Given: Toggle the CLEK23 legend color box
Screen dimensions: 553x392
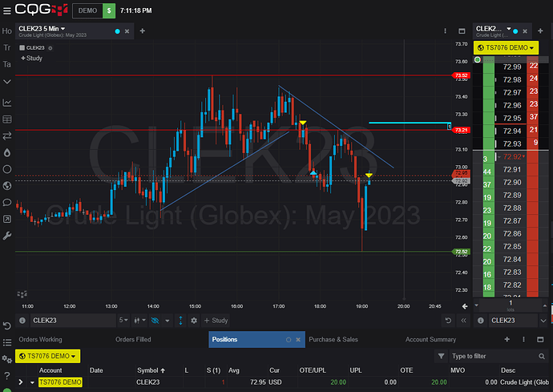Looking at the screenshot, I should 22,47.
